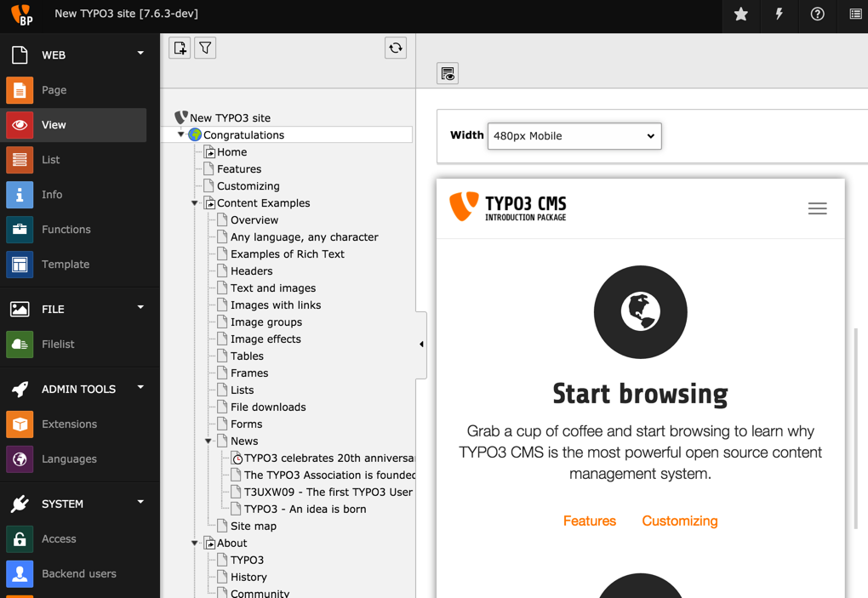Click the hamburger menu in the preview

click(817, 208)
